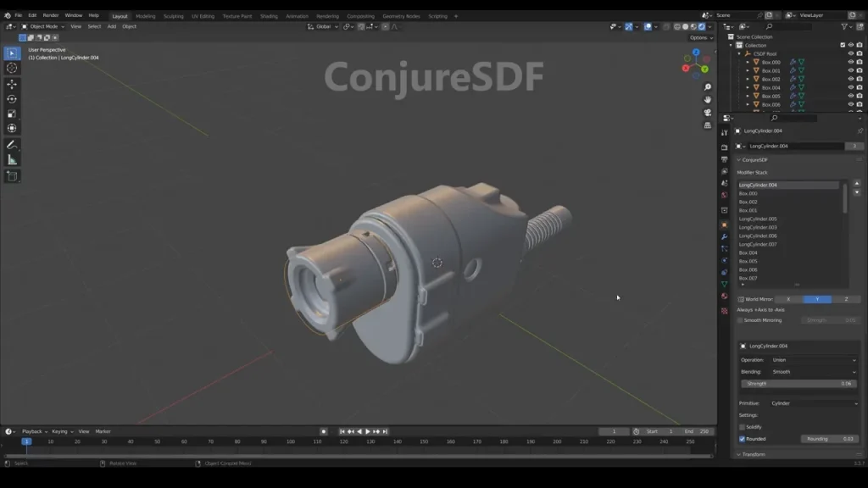Open the Tool properties tab
This screenshot has height=488, width=868.
pos(724,133)
